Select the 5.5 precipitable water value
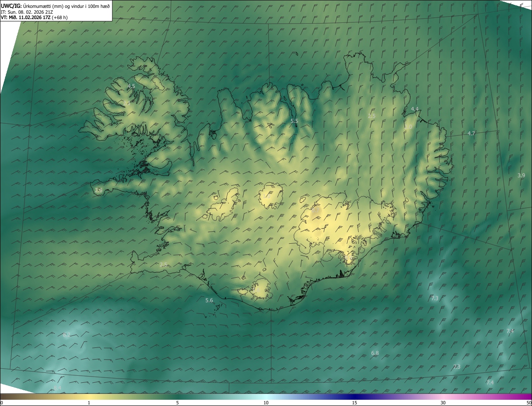Image resolution: width=532 pixels, height=406 pixels. [x=294, y=121]
